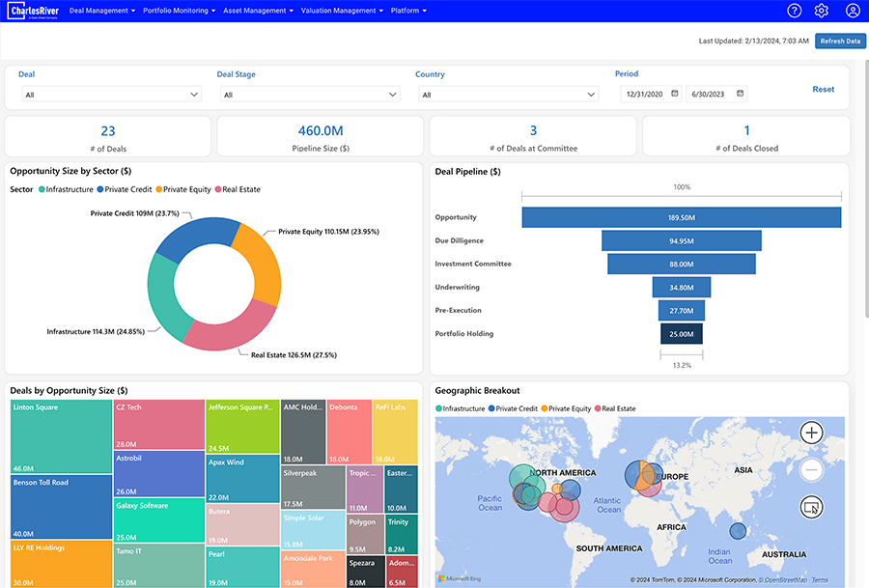This screenshot has height=588, width=869.
Task: Zoom out on the geographic map
Action: pyautogui.click(x=811, y=470)
